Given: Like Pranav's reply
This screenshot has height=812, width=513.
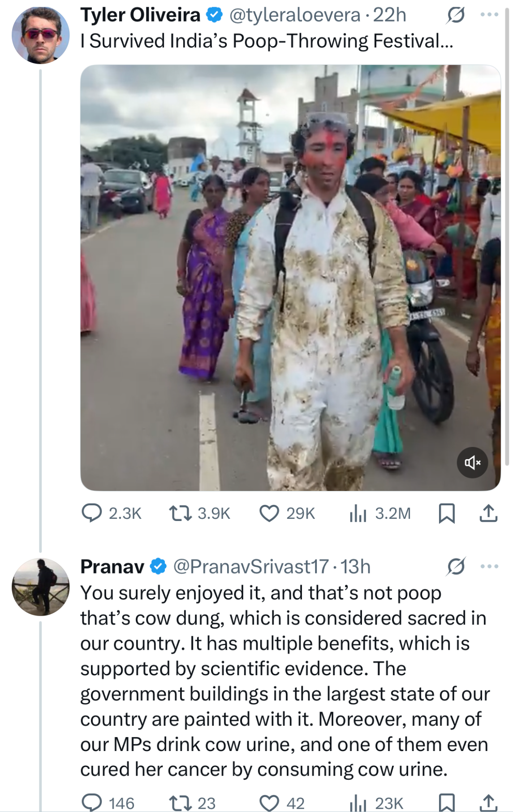Looking at the screenshot, I should (x=269, y=802).
